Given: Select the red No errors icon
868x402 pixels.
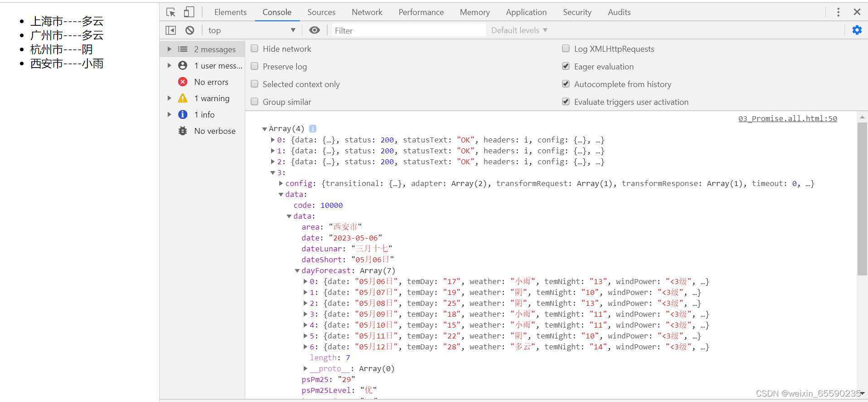Looking at the screenshot, I should [x=183, y=82].
